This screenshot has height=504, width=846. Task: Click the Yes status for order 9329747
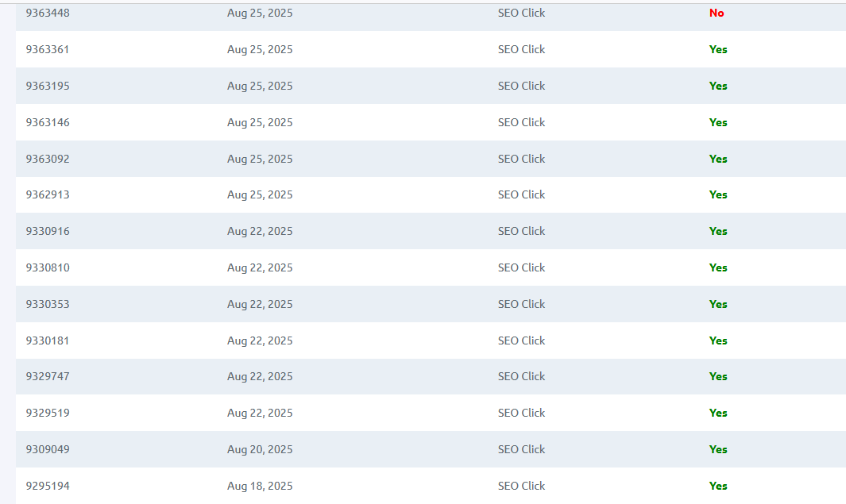[718, 377]
